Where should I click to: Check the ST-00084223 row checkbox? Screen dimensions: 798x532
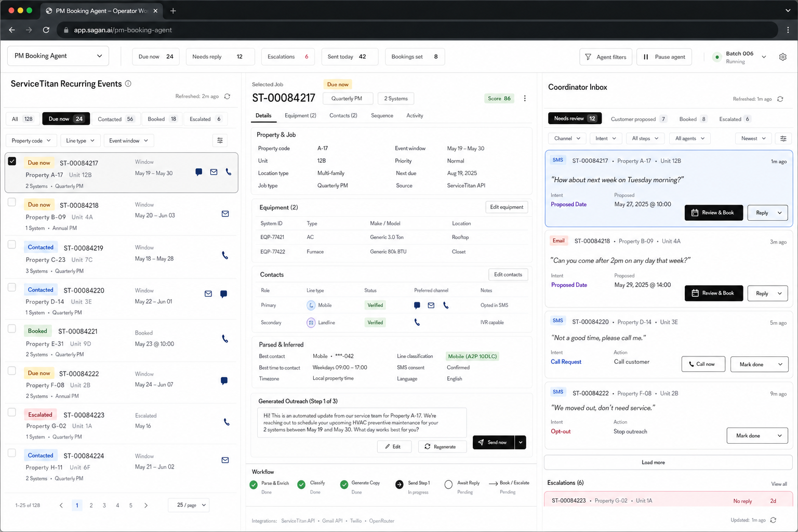pos(12,412)
